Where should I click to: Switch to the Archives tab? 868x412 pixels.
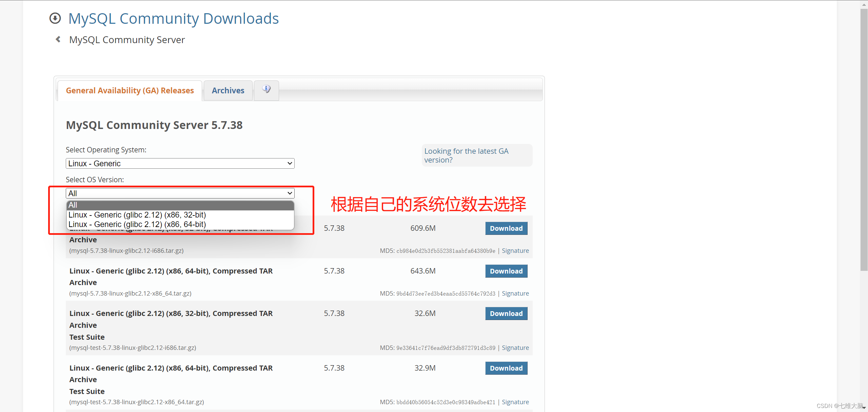228,91
